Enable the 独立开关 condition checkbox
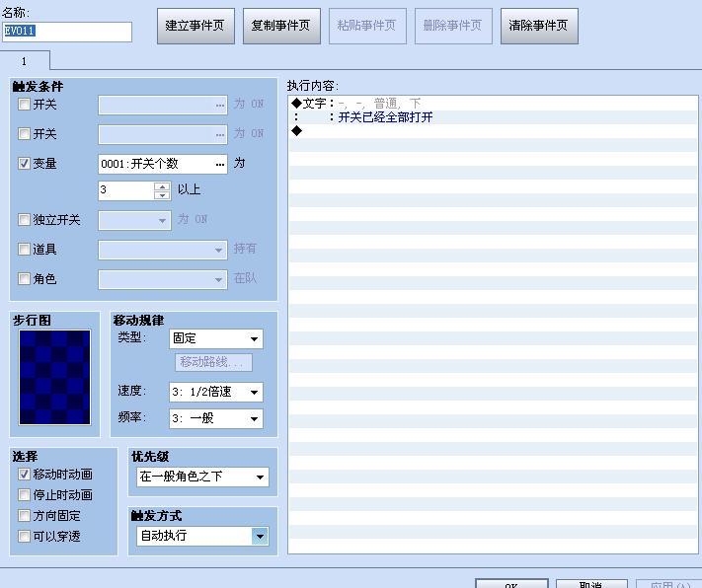This screenshot has width=702, height=588. tap(24, 220)
